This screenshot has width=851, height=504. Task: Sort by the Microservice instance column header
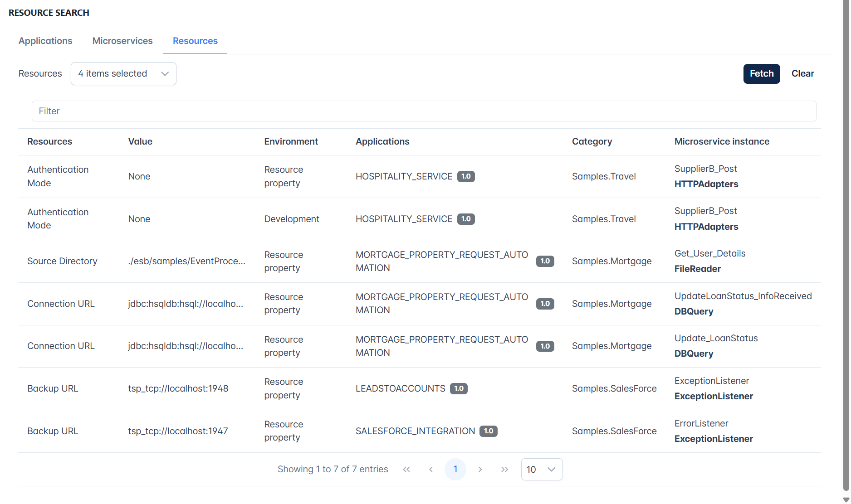pos(722,141)
